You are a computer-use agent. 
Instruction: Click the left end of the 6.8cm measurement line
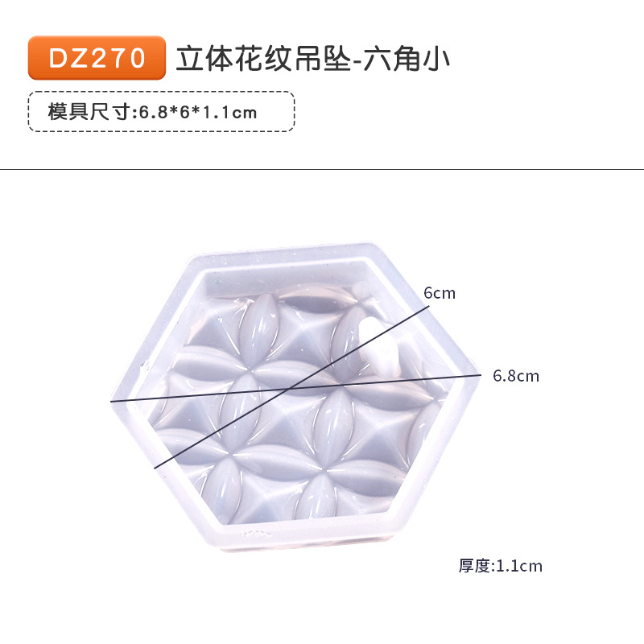[x=112, y=401]
